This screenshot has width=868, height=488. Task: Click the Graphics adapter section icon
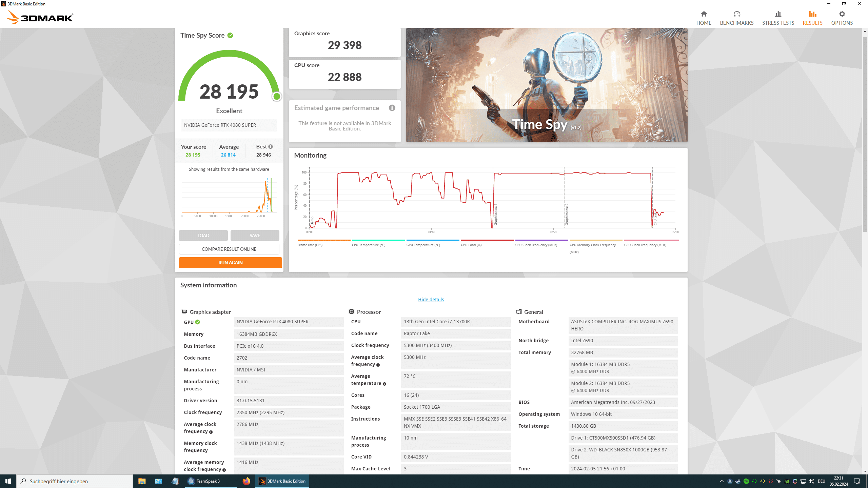click(184, 311)
